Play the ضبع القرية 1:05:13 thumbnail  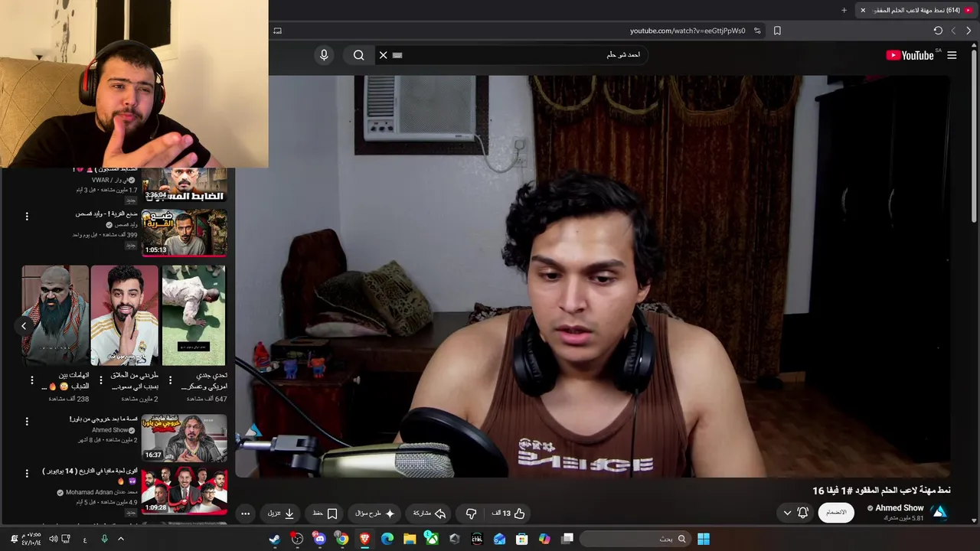184,233
